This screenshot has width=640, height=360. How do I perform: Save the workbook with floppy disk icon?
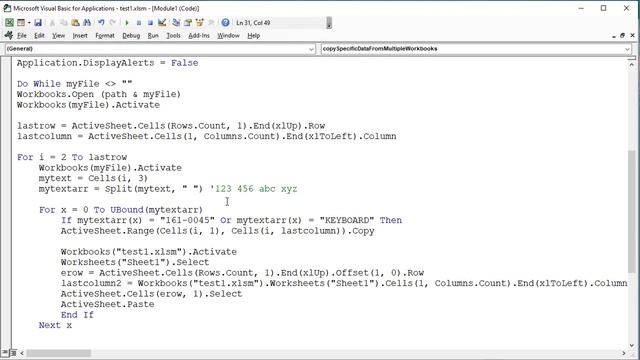pyautogui.click(x=38, y=23)
